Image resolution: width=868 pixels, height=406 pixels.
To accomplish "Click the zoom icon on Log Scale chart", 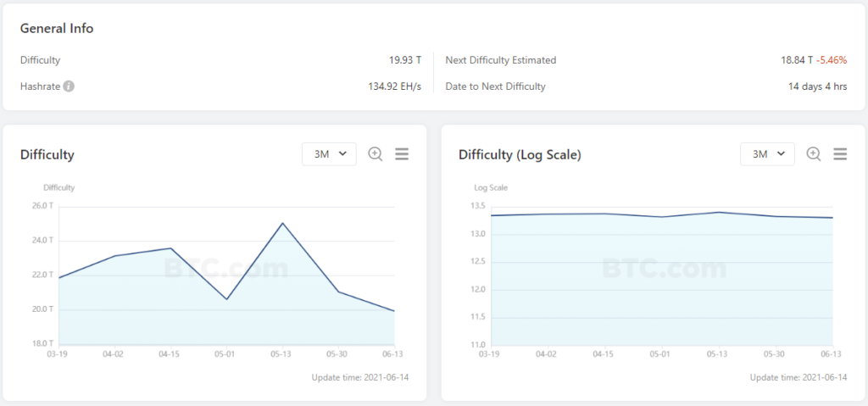I will 814,154.
